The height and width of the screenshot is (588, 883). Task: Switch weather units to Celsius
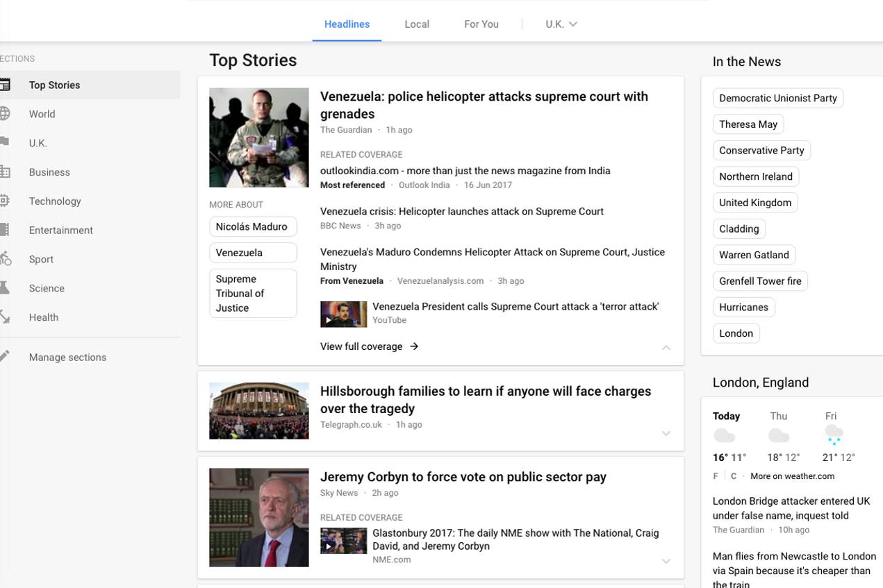734,476
